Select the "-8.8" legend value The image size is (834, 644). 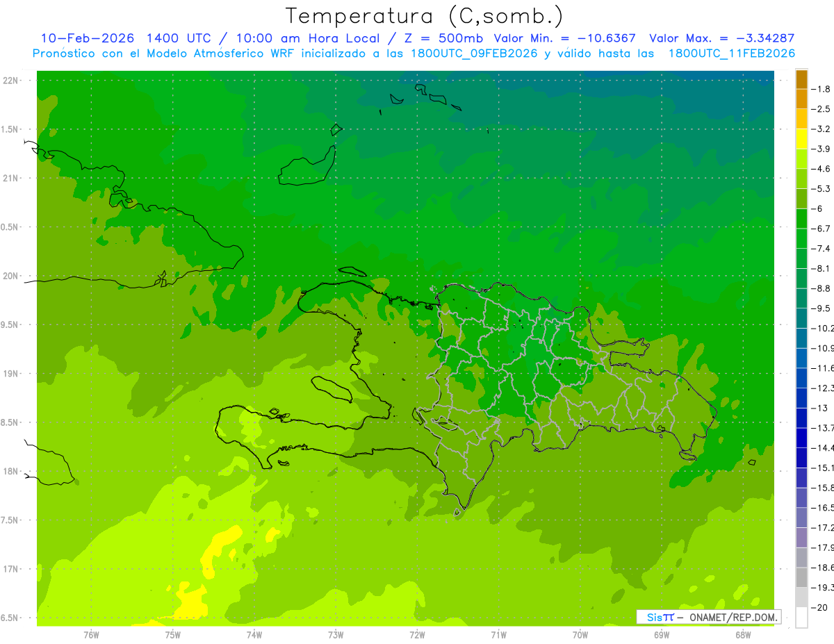click(x=820, y=288)
